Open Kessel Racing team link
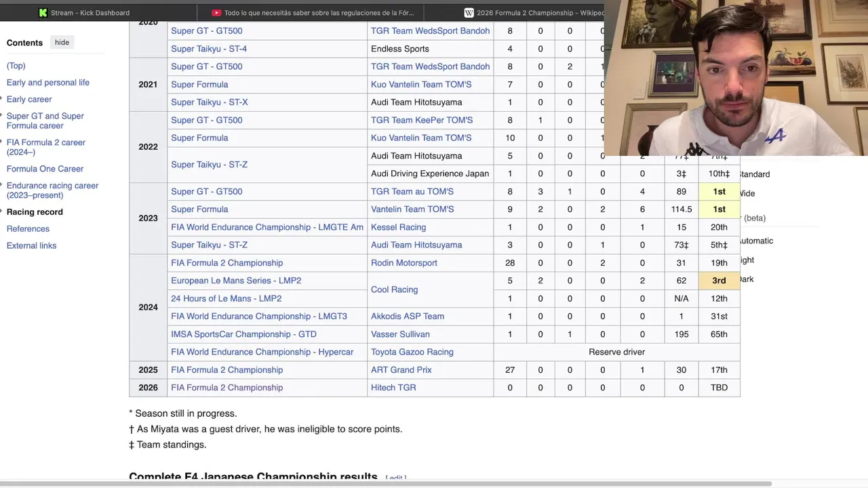This screenshot has height=488, width=868. (x=398, y=227)
